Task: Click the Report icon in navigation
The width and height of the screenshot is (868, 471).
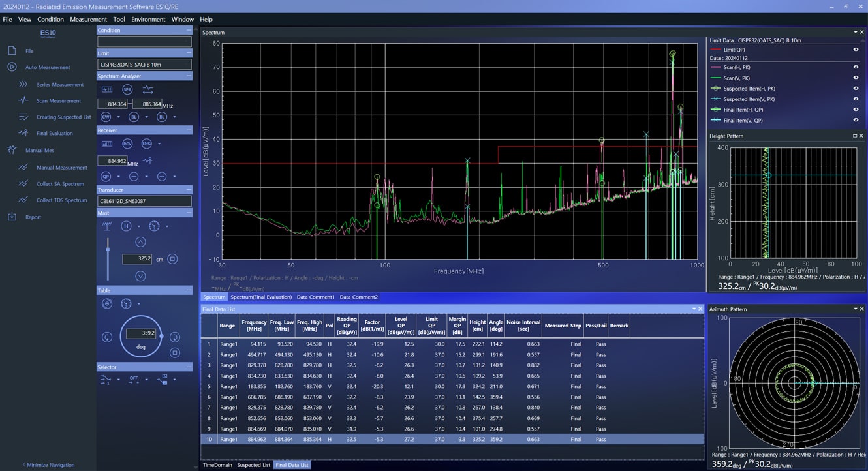Action: click(12, 217)
